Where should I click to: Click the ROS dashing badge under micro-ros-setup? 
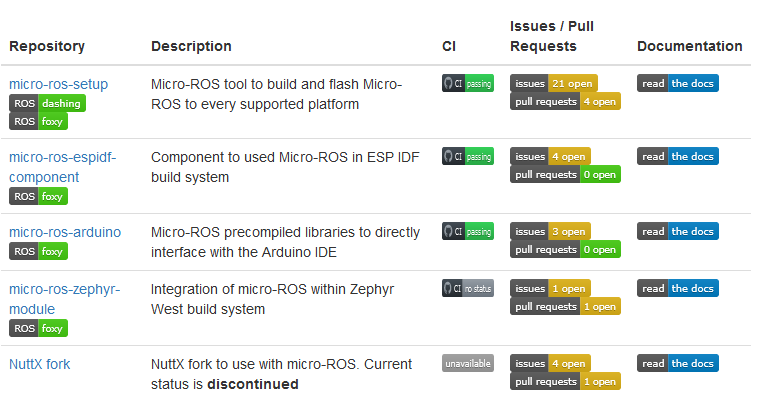(47, 103)
